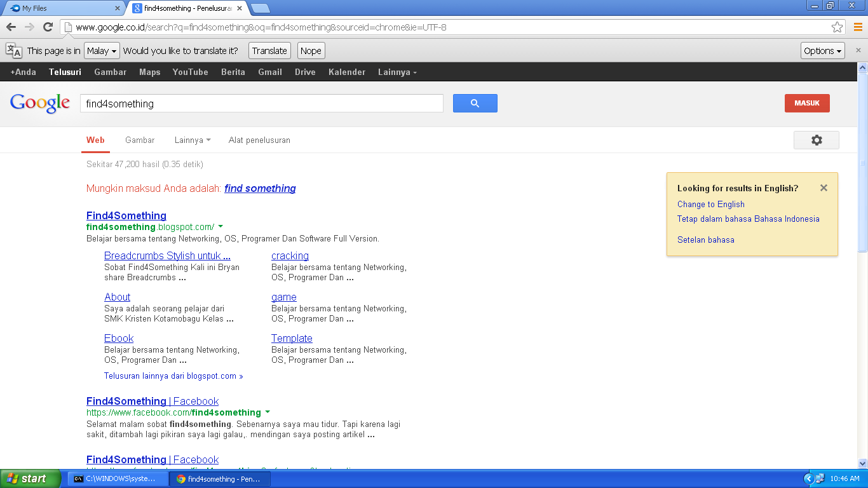Click the red MASUK sign-in button
Screen dimensions: 868x488
coord(807,103)
